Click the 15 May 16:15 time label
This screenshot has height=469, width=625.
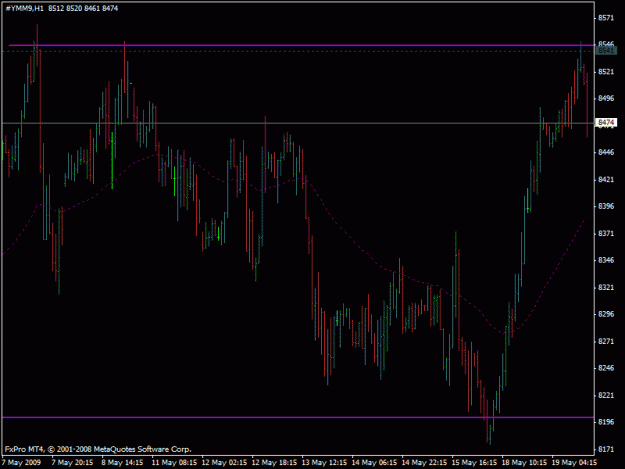pyautogui.click(x=474, y=462)
